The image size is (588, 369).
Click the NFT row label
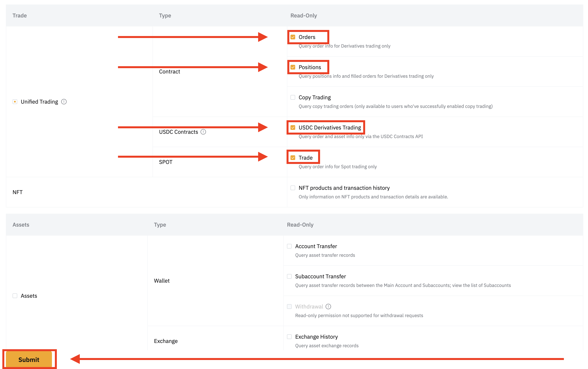click(x=18, y=192)
